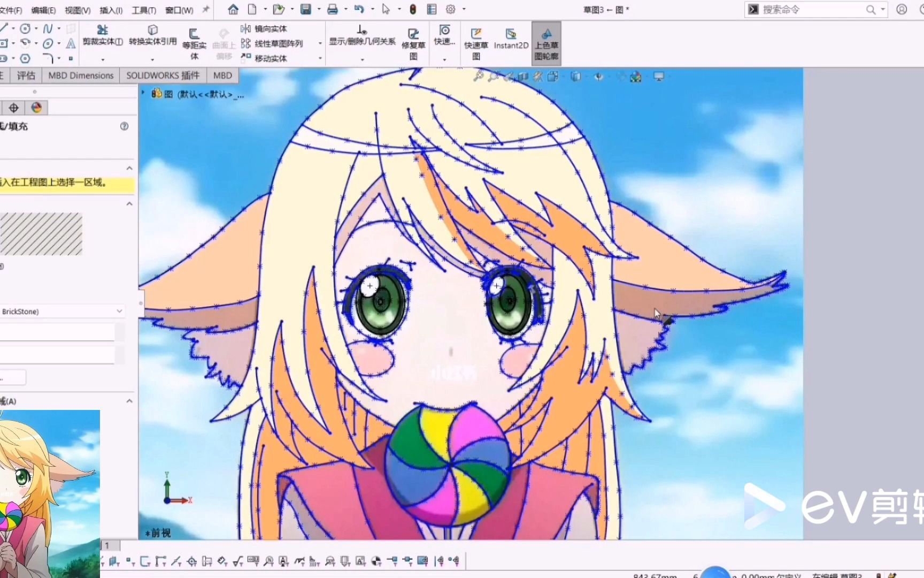Viewport: 924px width, 578px height.
Task: Click the help question mark in the hatch panel
Action: point(124,126)
